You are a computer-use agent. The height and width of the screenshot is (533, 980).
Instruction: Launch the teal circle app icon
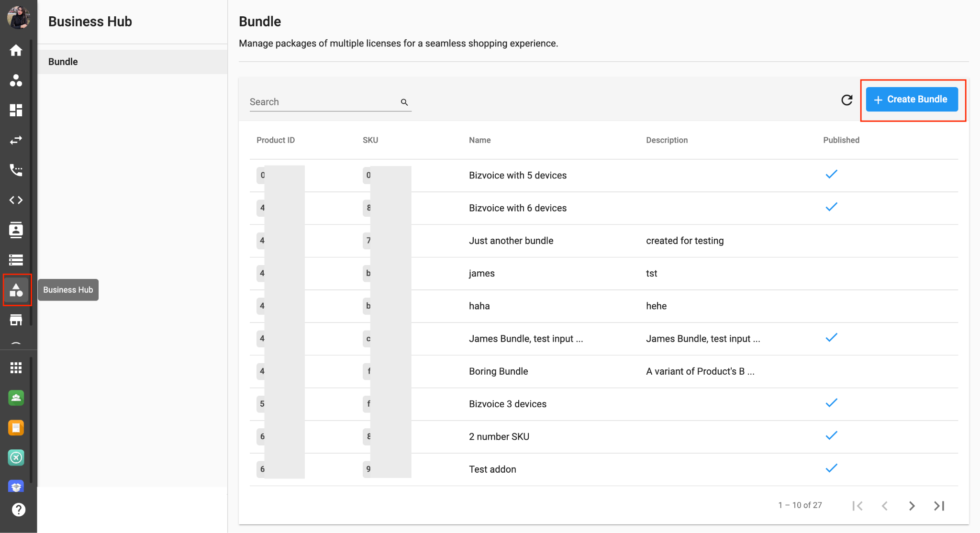click(x=16, y=457)
